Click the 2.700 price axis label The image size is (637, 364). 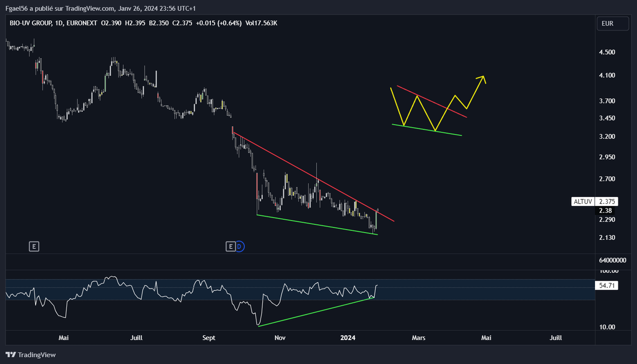[x=606, y=179]
